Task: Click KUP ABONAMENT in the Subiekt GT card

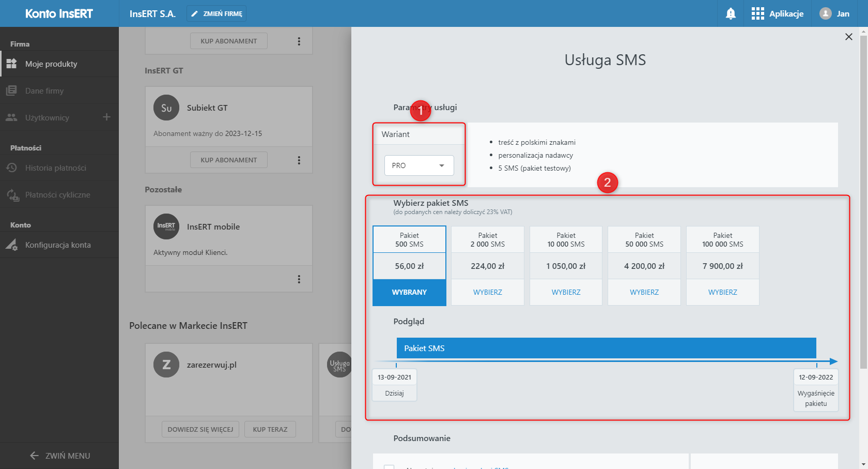Action: click(229, 160)
